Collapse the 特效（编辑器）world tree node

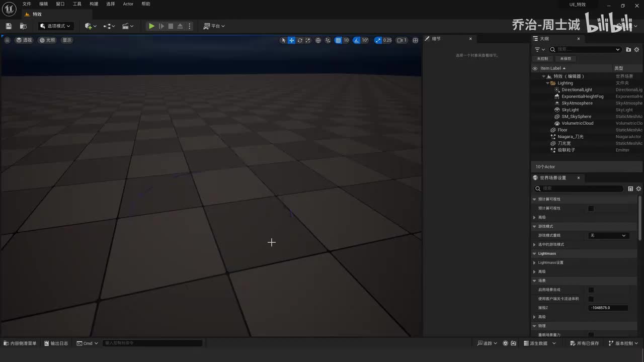pyautogui.click(x=544, y=76)
